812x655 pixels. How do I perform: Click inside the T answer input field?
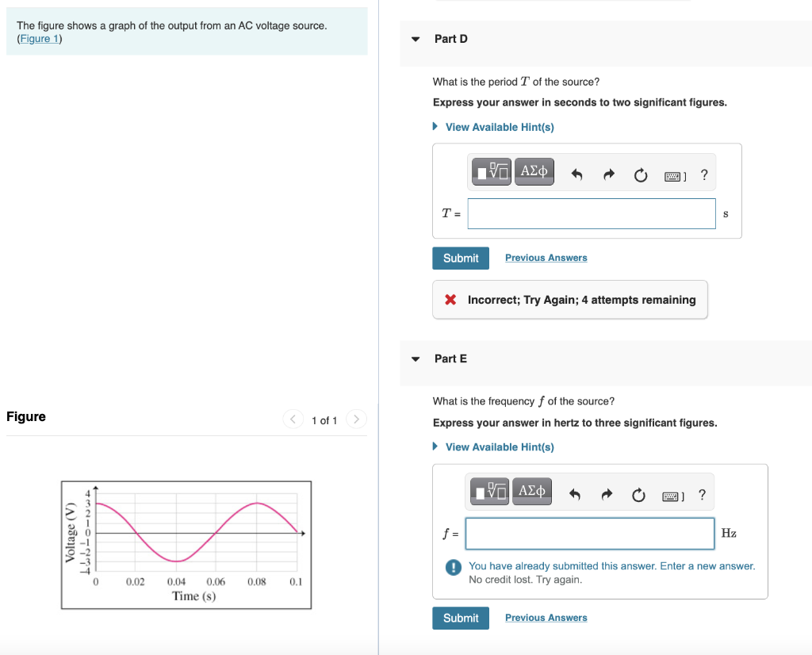(x=591, y=213)
